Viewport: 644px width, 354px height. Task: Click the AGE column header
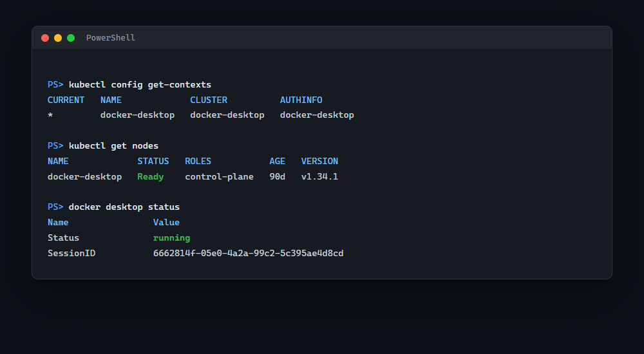click(x=277, y=161)
